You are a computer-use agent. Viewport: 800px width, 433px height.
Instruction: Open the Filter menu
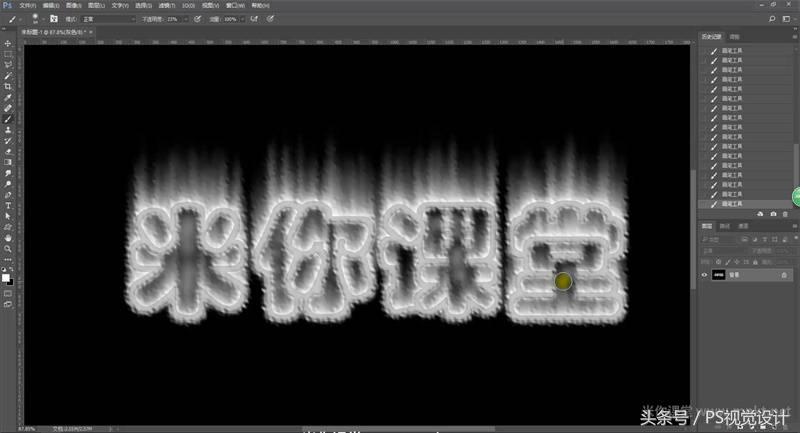pyautogui.click(x=166, y=5)
